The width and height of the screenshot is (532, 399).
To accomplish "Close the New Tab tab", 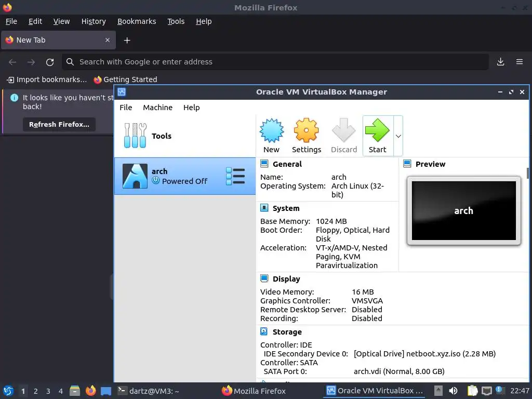I will [x=107, y=40].
